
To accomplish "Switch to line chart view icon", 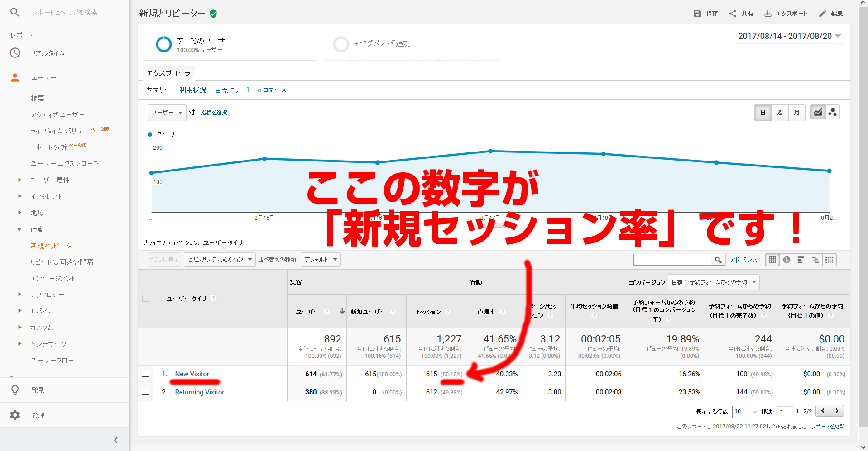I will click(818, 112).
